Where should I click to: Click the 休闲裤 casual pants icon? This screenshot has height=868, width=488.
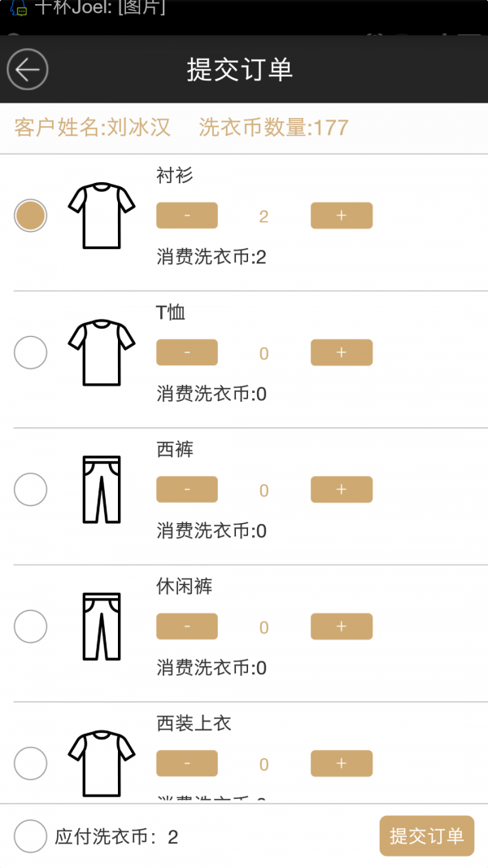[x=100, y=625]
